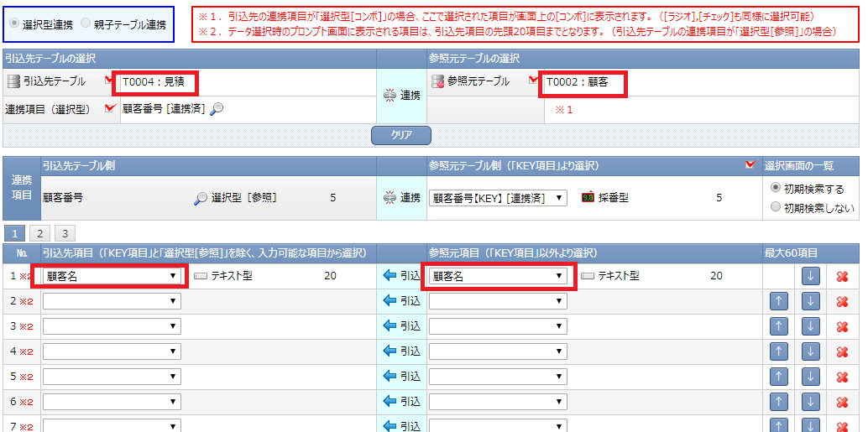Select the 親子テーブル連携 radio button
Screen dimensions: 868x432
click(x=86, y=24)
